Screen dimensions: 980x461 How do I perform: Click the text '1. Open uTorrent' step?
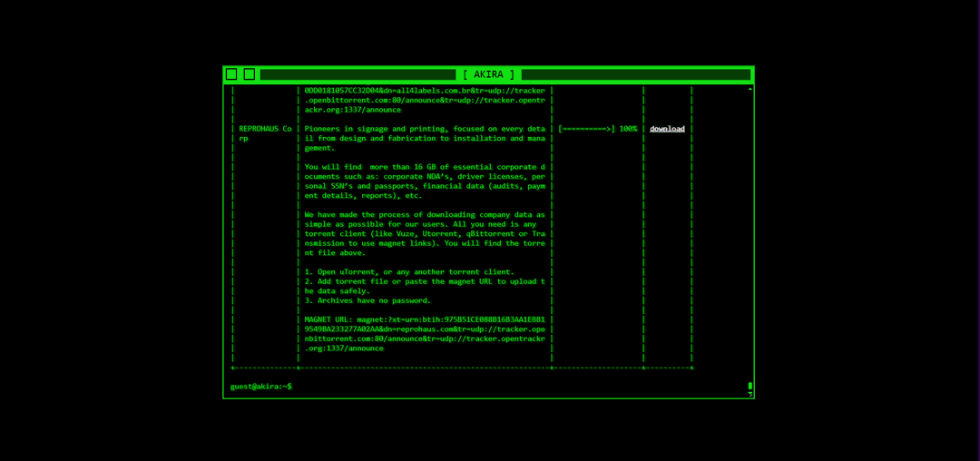(x=408, y=271)
